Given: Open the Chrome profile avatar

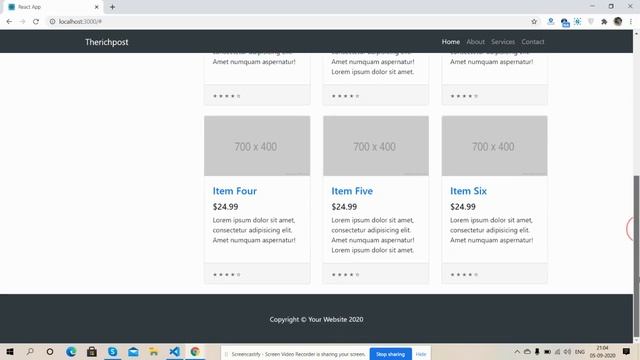Looking at the screenshot, I should point(618,22).
